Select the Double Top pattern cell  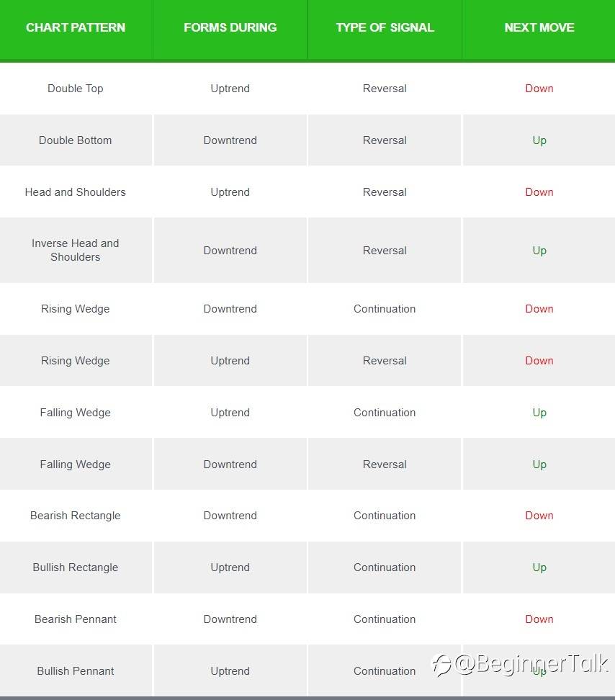point(76,89)
